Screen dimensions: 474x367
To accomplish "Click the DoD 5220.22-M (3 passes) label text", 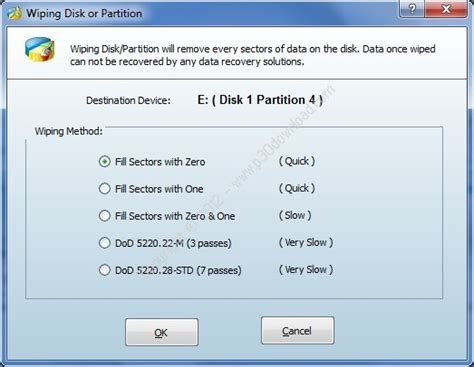I will (x=173, y=243).
